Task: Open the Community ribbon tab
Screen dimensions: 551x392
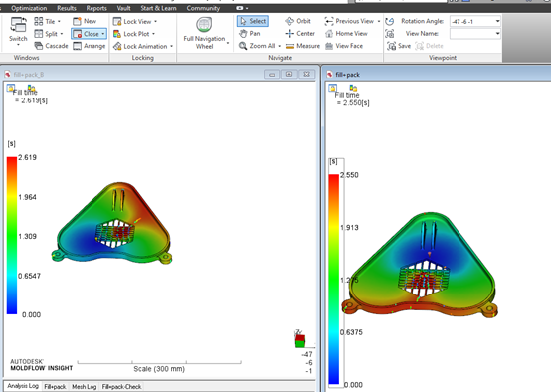Action: [203, 8]
